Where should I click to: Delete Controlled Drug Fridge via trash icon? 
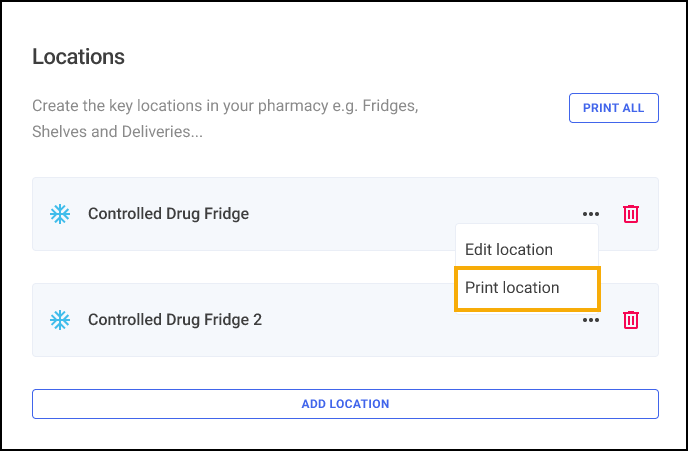(631, 213)
